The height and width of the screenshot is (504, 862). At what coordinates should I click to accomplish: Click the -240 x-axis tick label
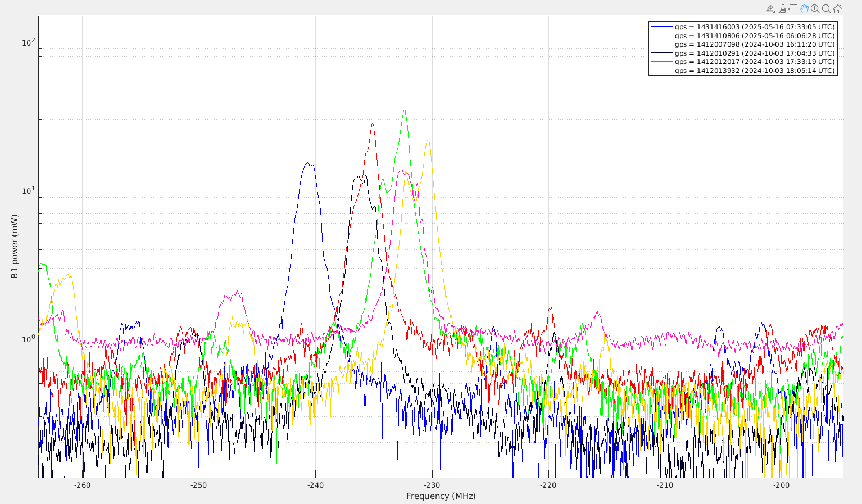pos(315,485)
